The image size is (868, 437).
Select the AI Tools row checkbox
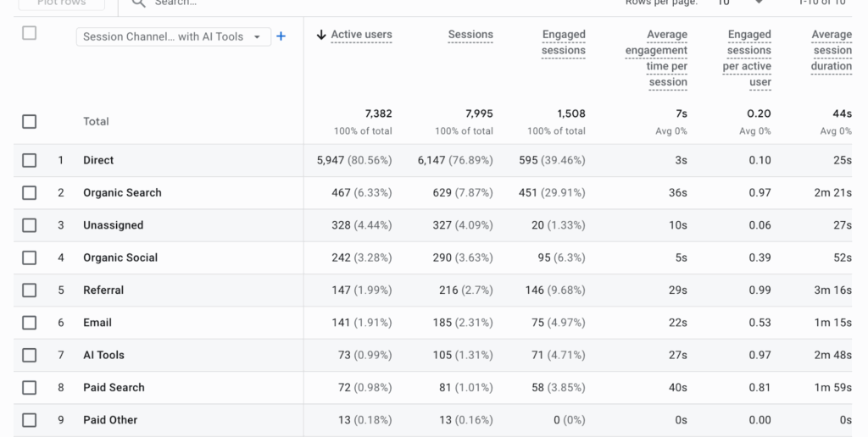30,355
